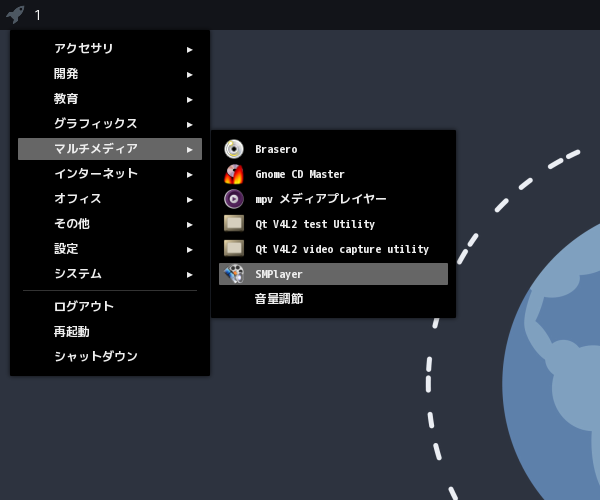Expand arrow next to 開発
The image size is (600, 500).
pos(189,75)
